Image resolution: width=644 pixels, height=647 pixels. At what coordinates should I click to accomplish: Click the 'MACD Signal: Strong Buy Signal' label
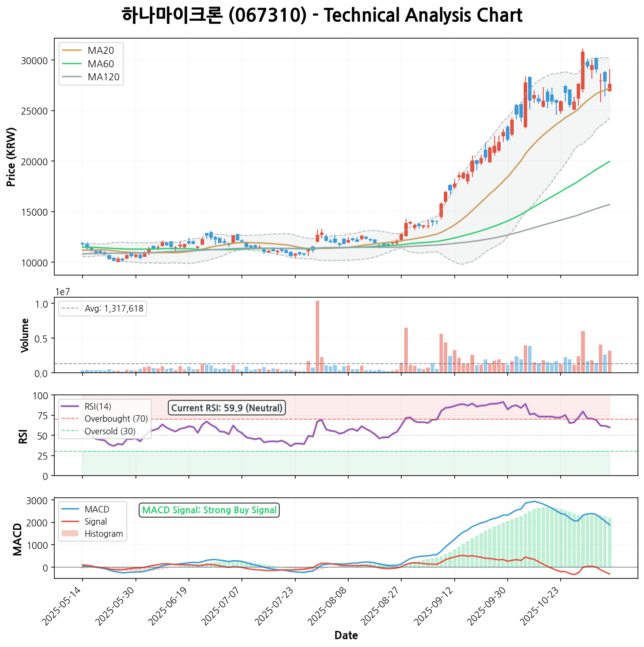coord(209,510)
